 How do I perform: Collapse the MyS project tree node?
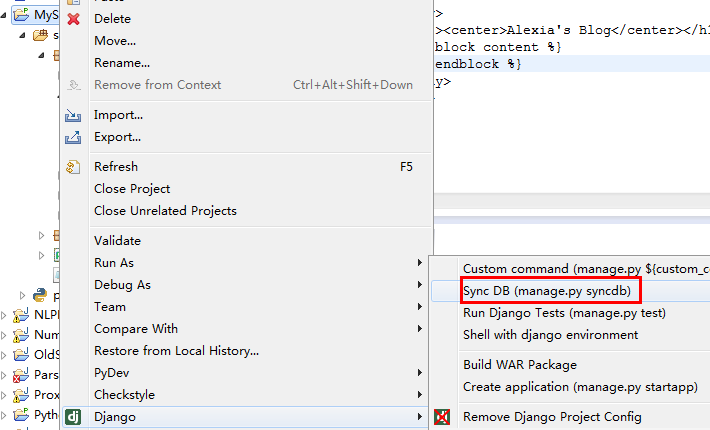click(6, 15)
